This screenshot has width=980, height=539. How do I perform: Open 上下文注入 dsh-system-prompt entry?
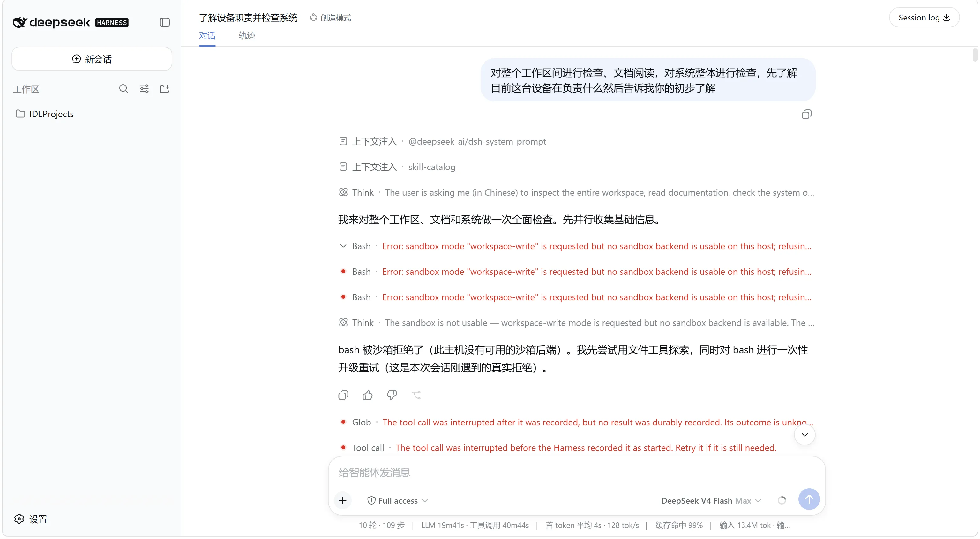(x=442, y=141)
